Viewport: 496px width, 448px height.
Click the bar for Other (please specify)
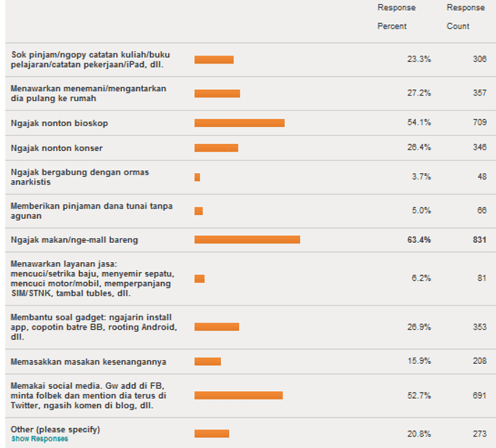click(211, 433)
